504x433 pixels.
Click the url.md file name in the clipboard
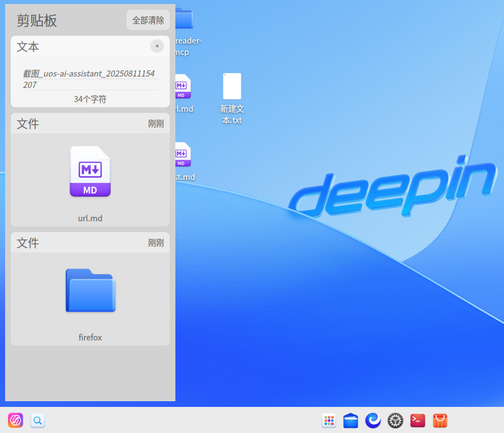(90, 218)
